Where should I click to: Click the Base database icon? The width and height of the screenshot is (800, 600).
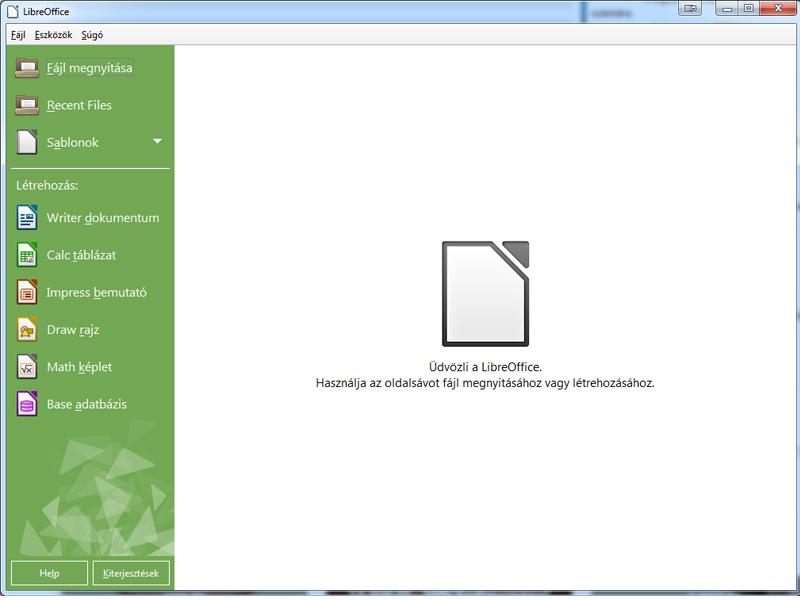tap(27, 404)
